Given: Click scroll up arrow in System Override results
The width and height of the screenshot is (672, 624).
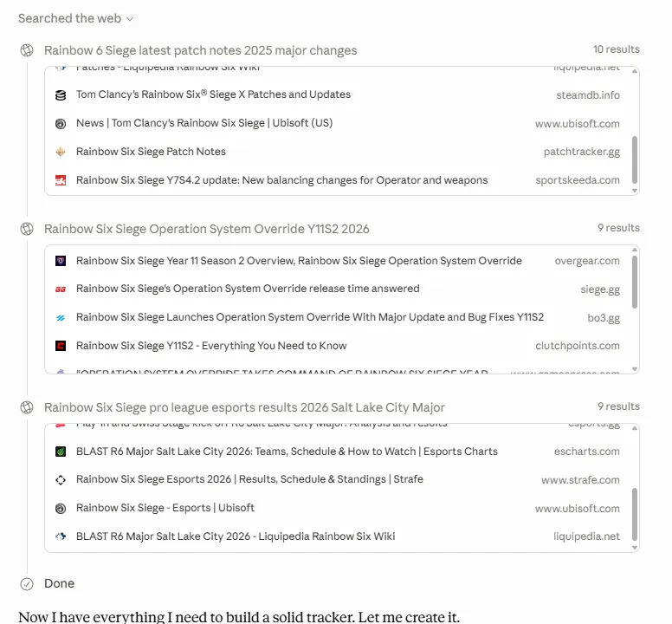Looking at the screenshot, I should (x=635, y=250).
